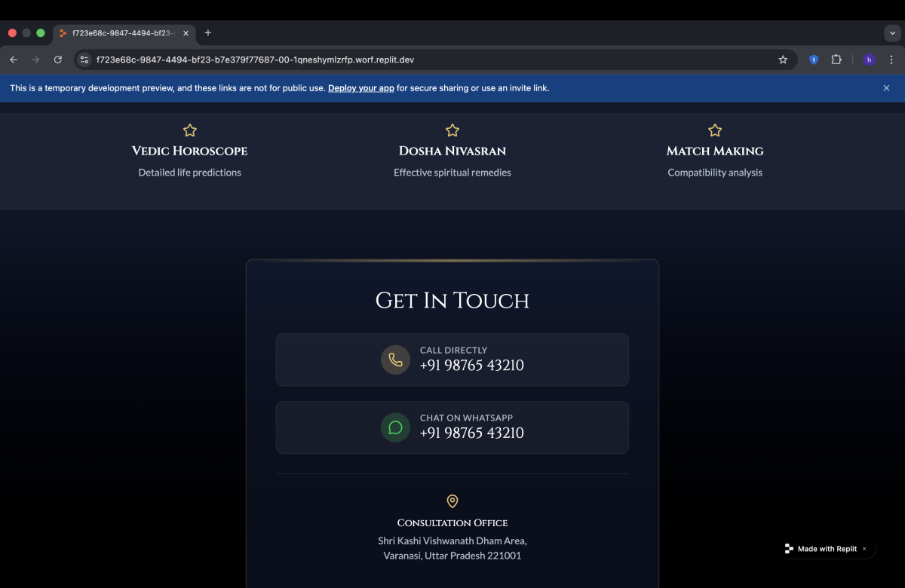Click the phone icon beside Call Directly
905x588 pixels.
pyautogui.click(x=395, y=360)
